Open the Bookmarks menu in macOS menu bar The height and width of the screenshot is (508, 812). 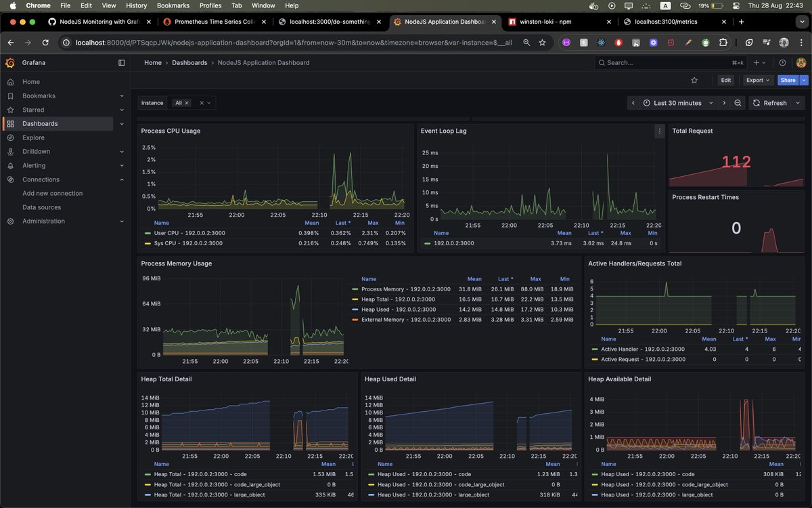point(173,5)
